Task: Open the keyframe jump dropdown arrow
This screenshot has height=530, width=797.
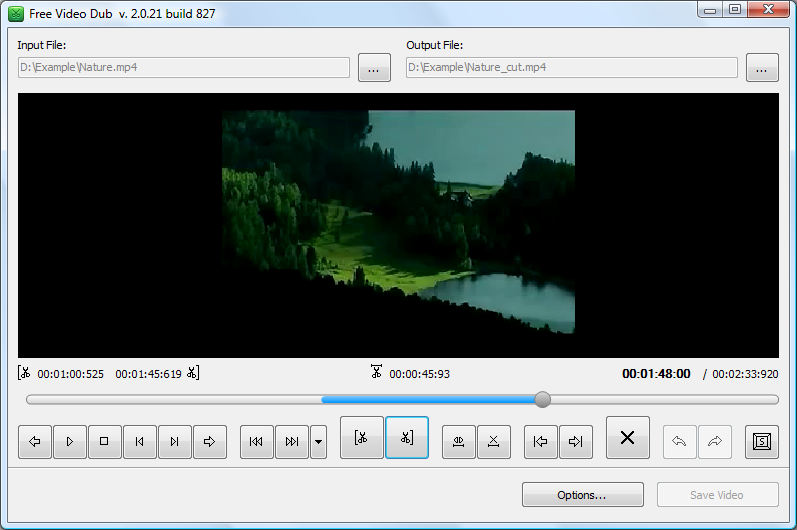Action: (x=318, y=442)
